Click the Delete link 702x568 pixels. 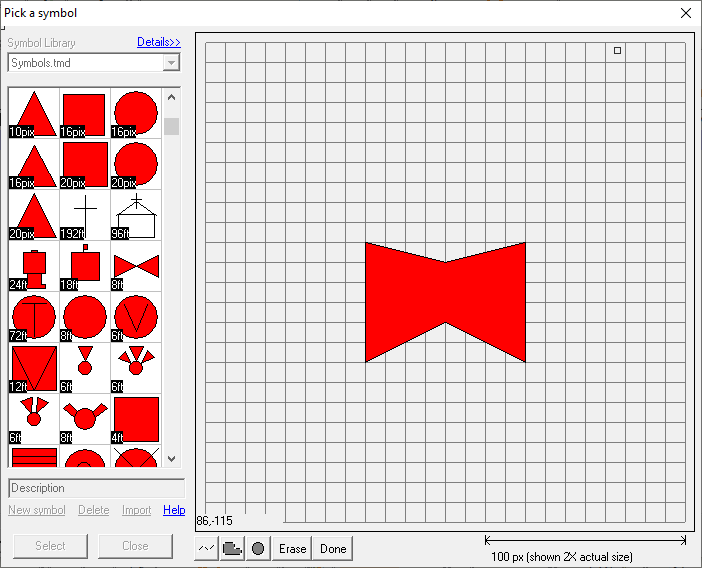point(94,510)
